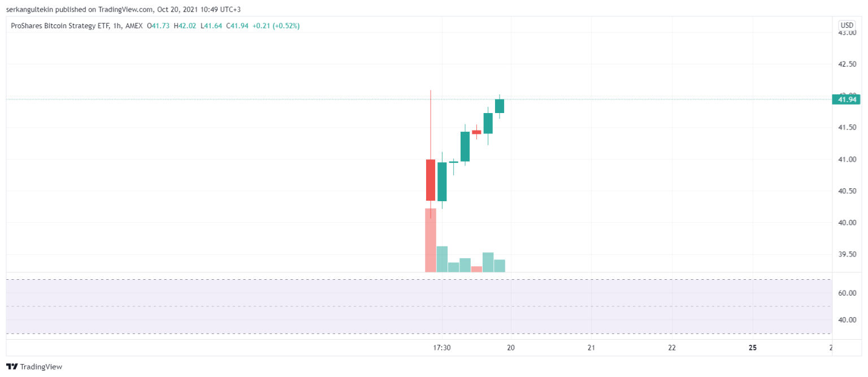Viewport: 868px width, 377px height.
Task: Select the 25 date label on time axis
Action: point(753,348)
